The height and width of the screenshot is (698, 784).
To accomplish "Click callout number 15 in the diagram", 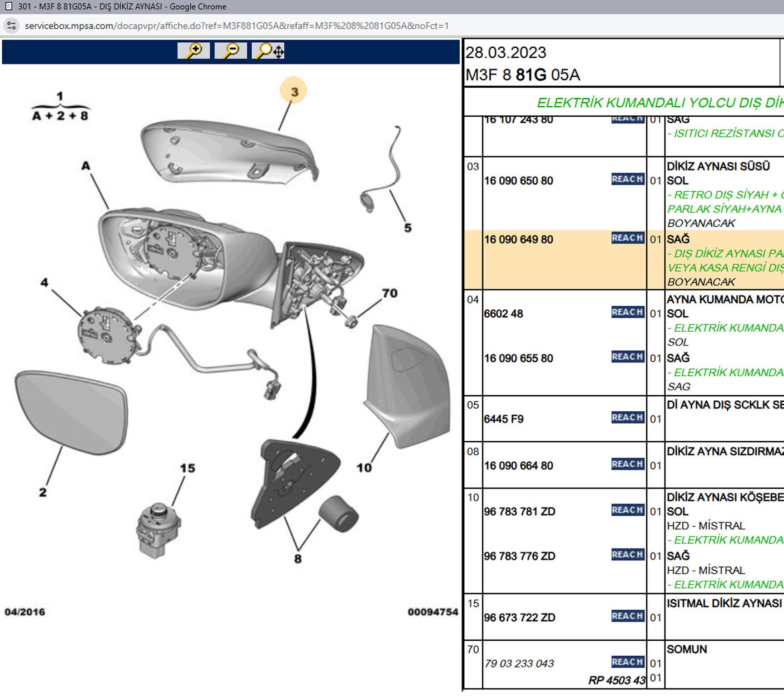I will 187,468.
